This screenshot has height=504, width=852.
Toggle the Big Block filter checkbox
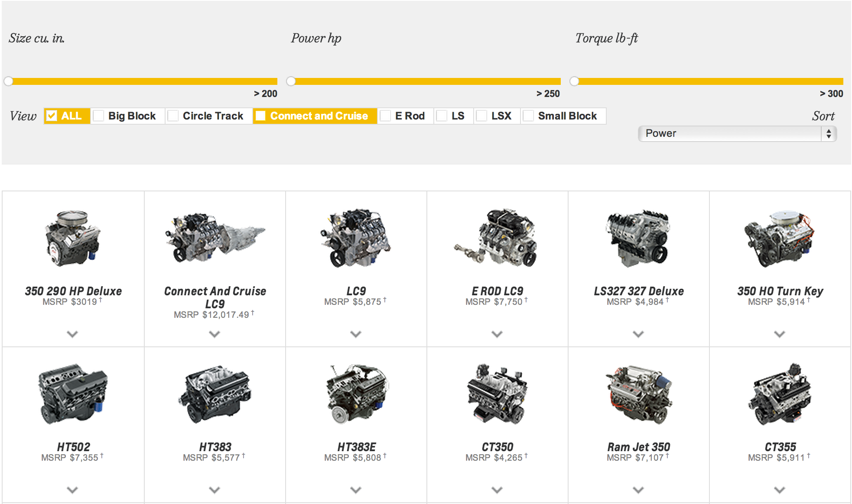(x=98, y=116)
